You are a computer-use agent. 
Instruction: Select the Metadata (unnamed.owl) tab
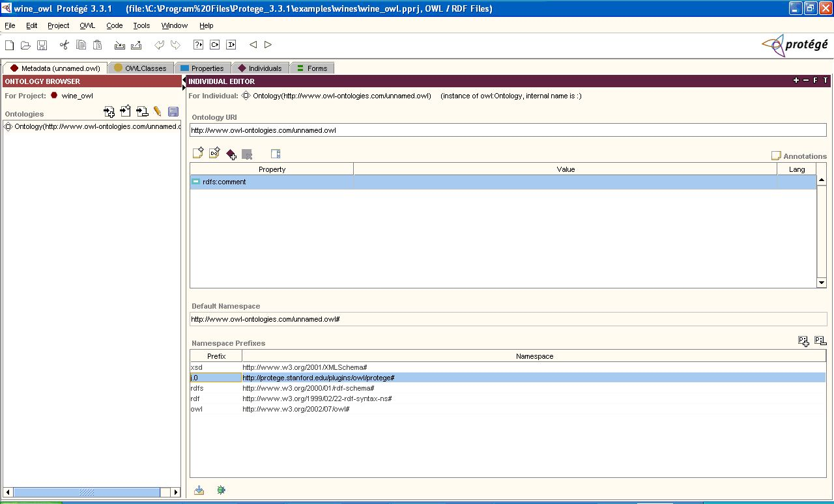[55, 68]
